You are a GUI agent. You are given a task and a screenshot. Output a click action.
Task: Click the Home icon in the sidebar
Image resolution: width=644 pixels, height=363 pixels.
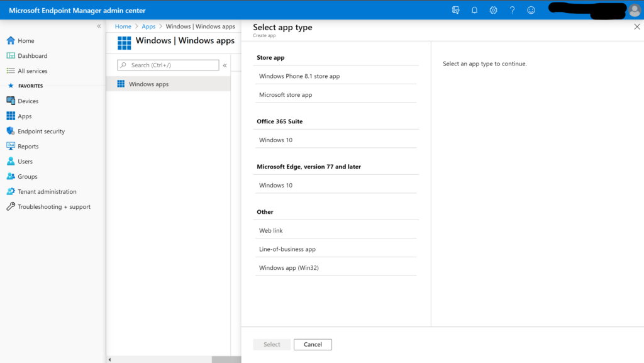(x=11, y=40)
